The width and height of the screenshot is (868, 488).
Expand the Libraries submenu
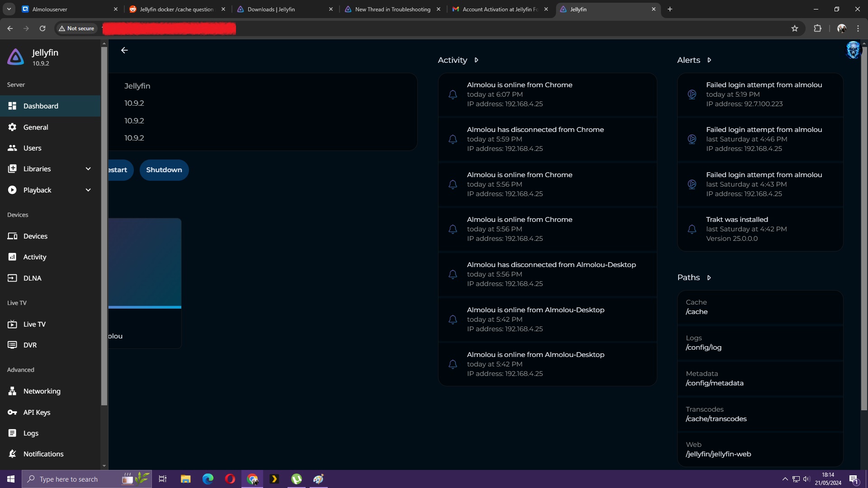pos(88,169)
